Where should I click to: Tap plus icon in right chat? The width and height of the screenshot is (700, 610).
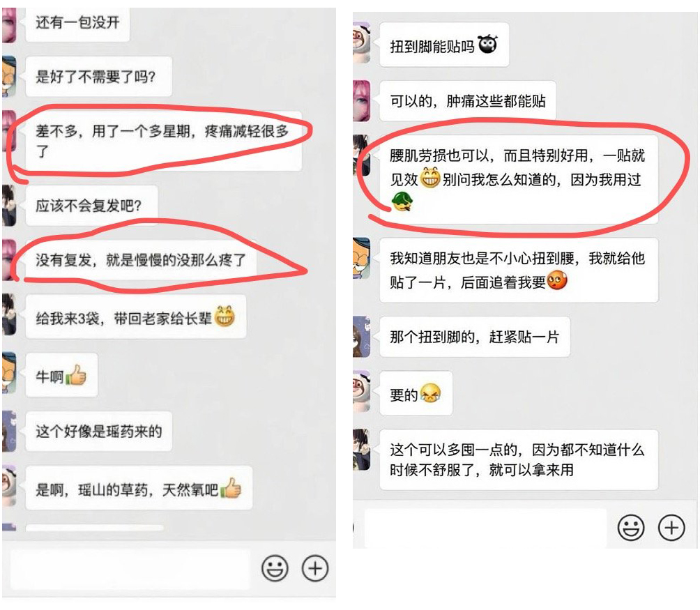(x=671, y=528)
